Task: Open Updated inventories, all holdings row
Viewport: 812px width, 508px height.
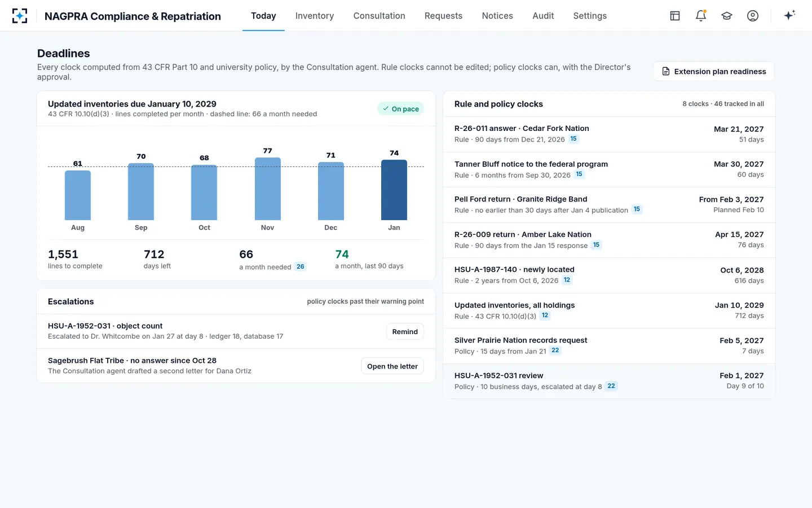Action: 609,310
